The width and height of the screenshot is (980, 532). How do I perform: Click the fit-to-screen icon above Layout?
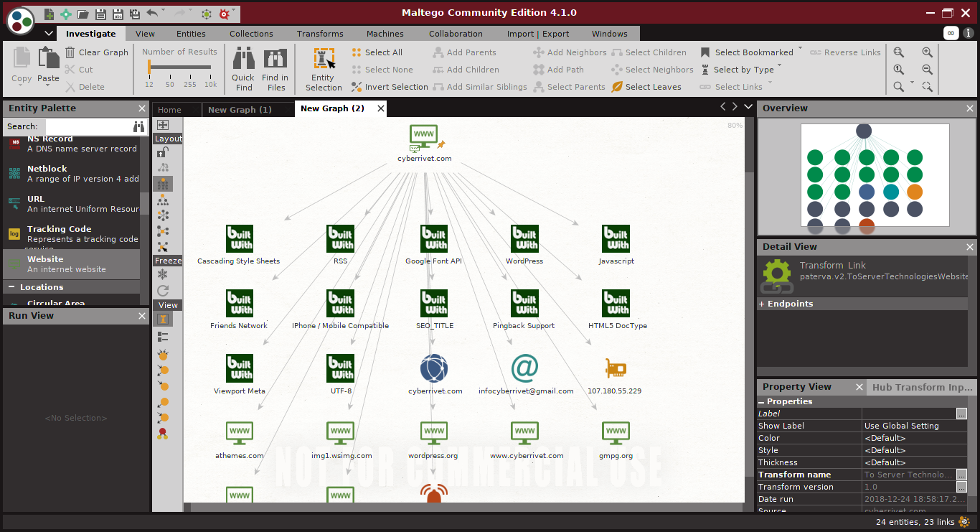point(163,125)
